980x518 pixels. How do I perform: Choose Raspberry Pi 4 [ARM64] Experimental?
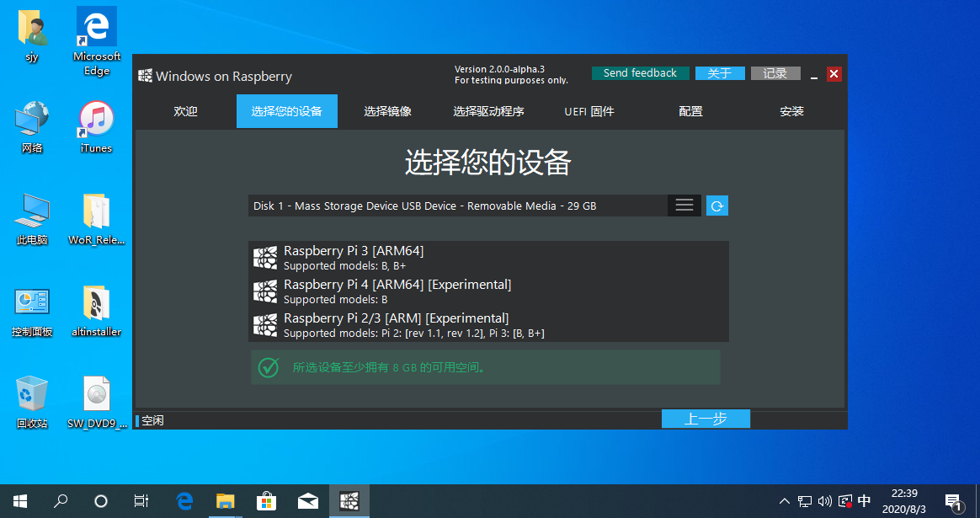[489, 291]
